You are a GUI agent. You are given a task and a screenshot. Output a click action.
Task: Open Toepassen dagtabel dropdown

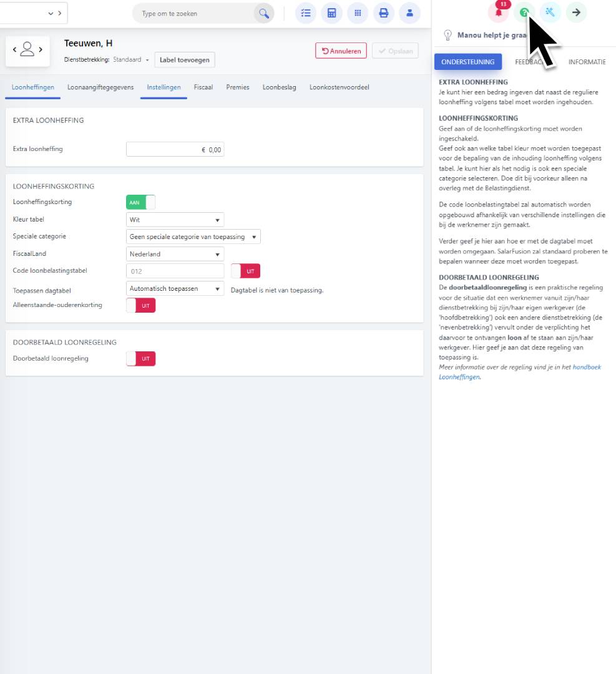pyautogui.click(x=175, y=288)
